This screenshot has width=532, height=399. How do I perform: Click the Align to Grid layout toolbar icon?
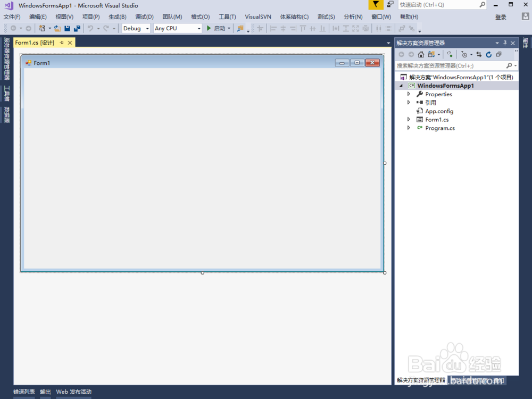click(x=260, y=29)
